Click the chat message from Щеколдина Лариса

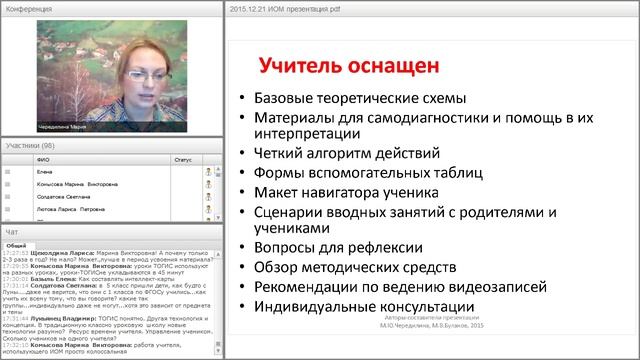tap(108, 256)
